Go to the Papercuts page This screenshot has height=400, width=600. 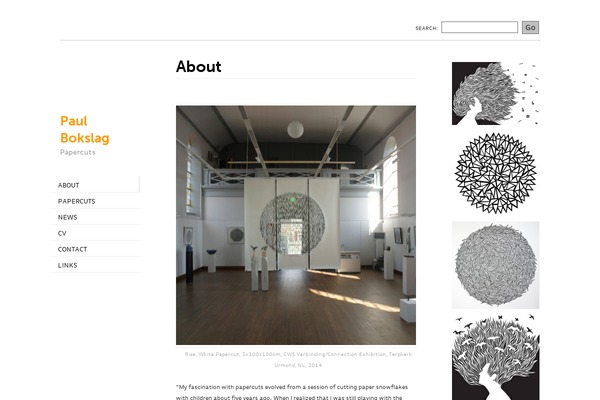[77, 201]
